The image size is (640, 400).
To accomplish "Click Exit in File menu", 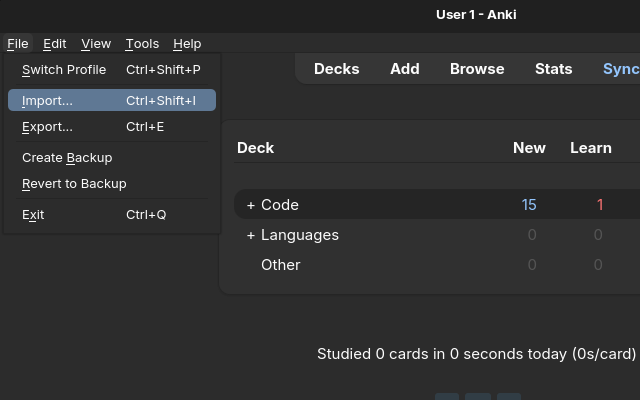I will point(33,215).
